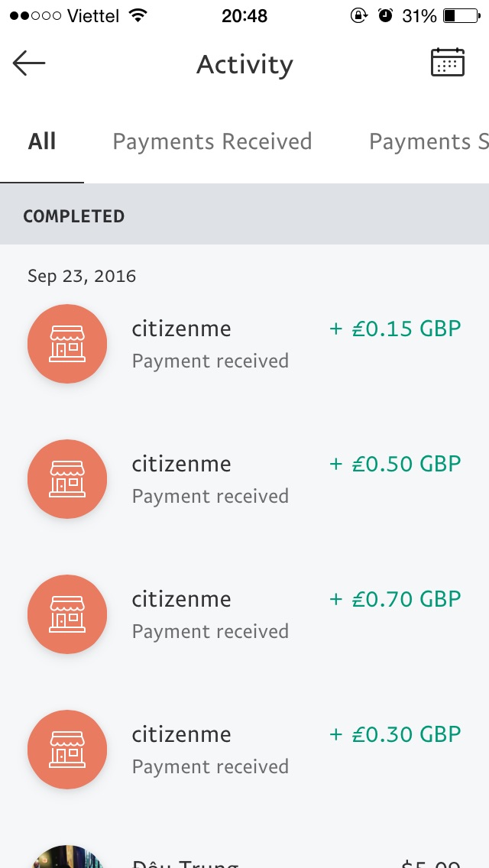Switch to Payments Received tab
The height and width of the screenshot is (868, 489).
(x=212, y=141)
